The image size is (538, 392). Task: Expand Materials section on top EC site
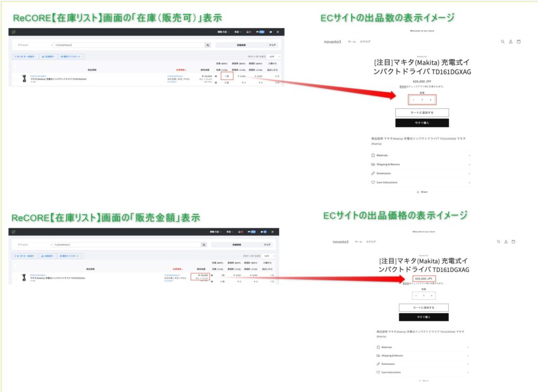[421, 155]
